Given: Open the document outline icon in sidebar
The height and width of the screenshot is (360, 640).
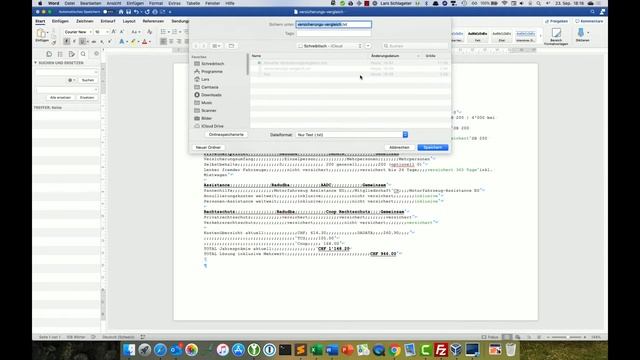Looking at the screenshot, I should 60,54.
